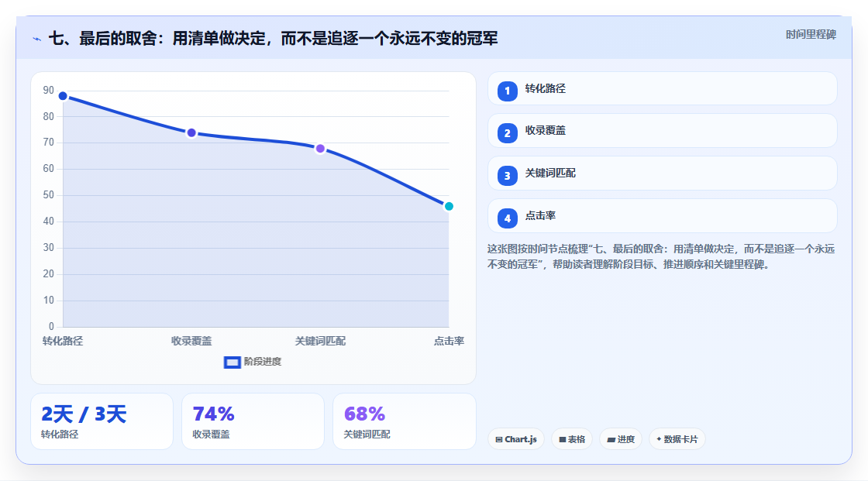The height and width of the screenshot is (481, 868).
Task: Select the 转化路径 data point at 88
Action: (x=63, y=96)
